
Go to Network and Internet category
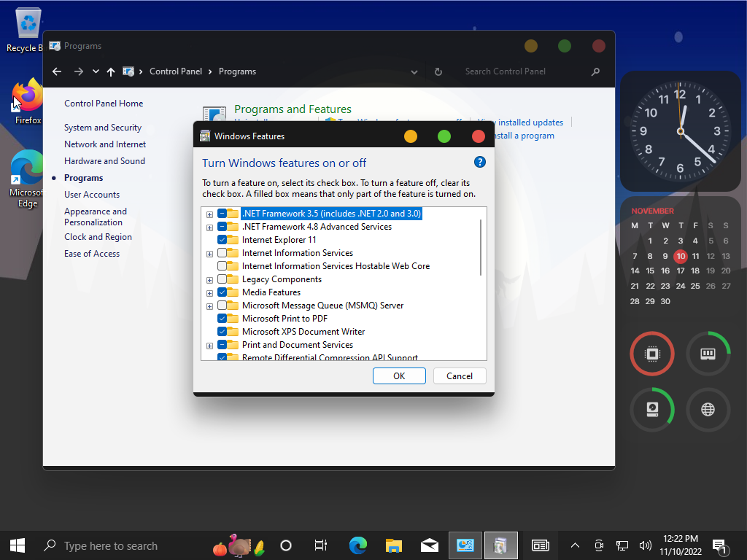coord(105,144)
